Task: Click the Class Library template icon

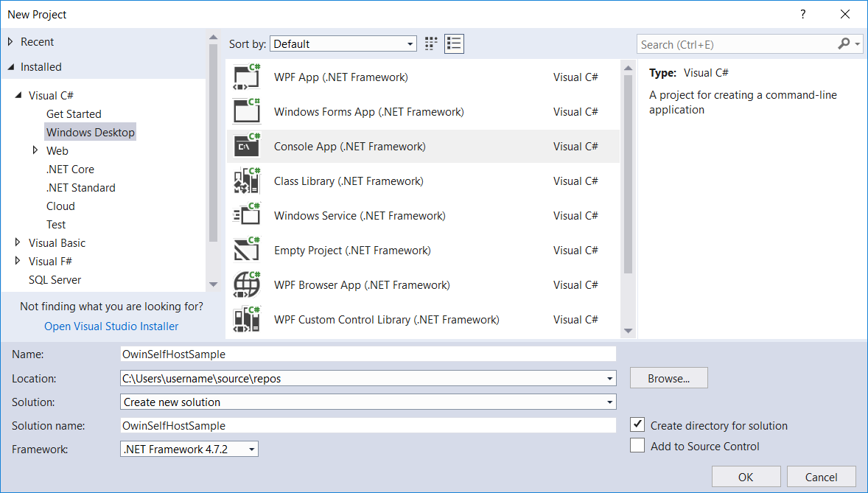Action: coord(246,181)
